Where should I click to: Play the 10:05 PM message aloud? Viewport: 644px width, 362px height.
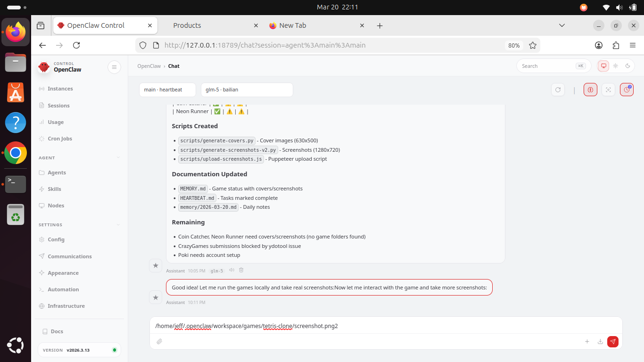pos(231,270)
